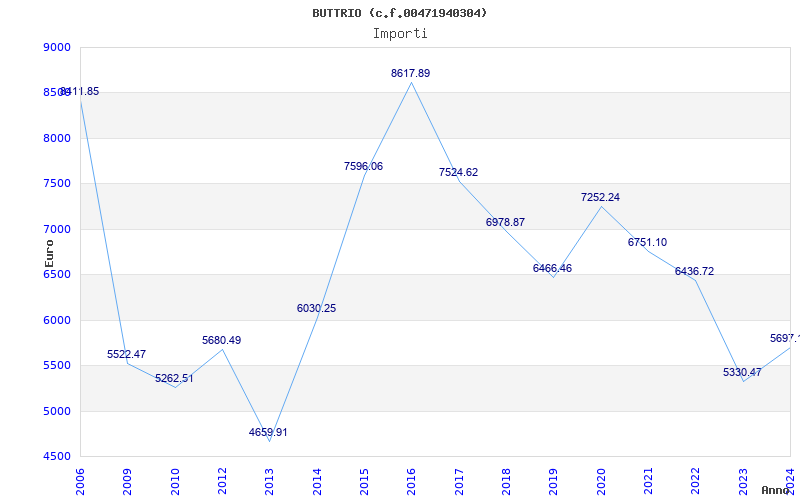
Task: Click the chart title BUTTRIO (c.f.00471940304)
Action: click(399, 13)
